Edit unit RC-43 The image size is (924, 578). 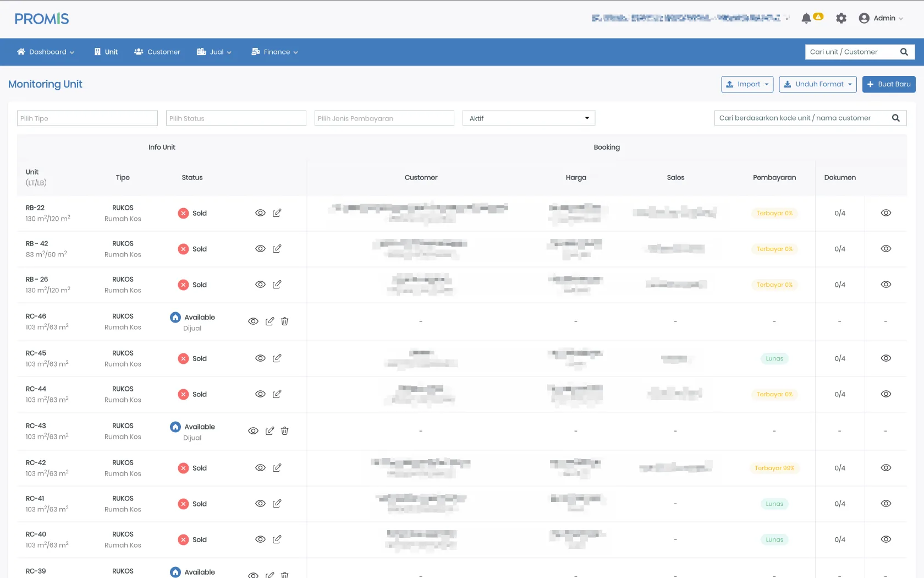pos(269,431)
